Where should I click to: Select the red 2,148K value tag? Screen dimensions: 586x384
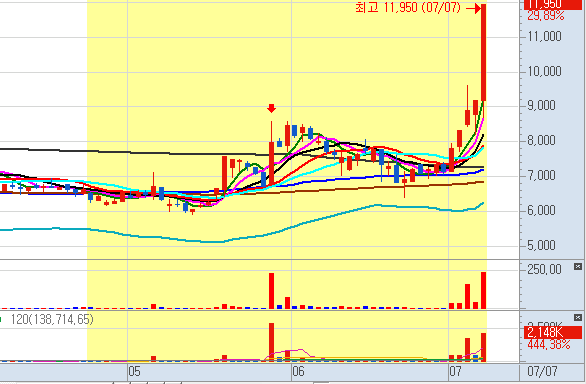pos(553,332)
